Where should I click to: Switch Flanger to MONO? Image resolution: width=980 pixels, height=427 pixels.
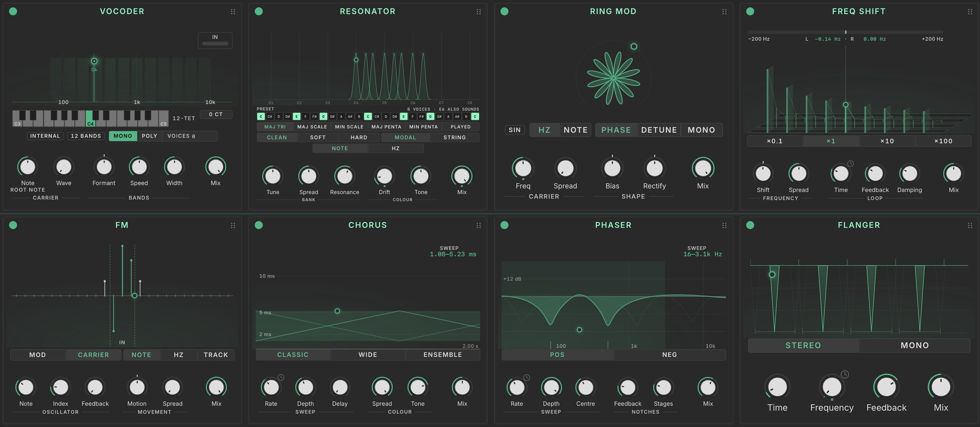point(915,346)
